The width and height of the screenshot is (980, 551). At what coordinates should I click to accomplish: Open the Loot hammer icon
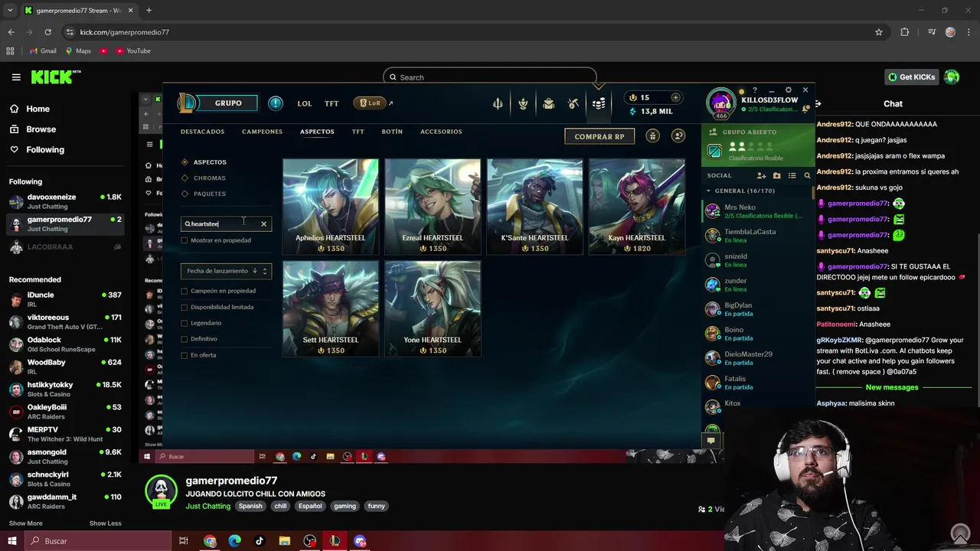[x=573, y=103]
